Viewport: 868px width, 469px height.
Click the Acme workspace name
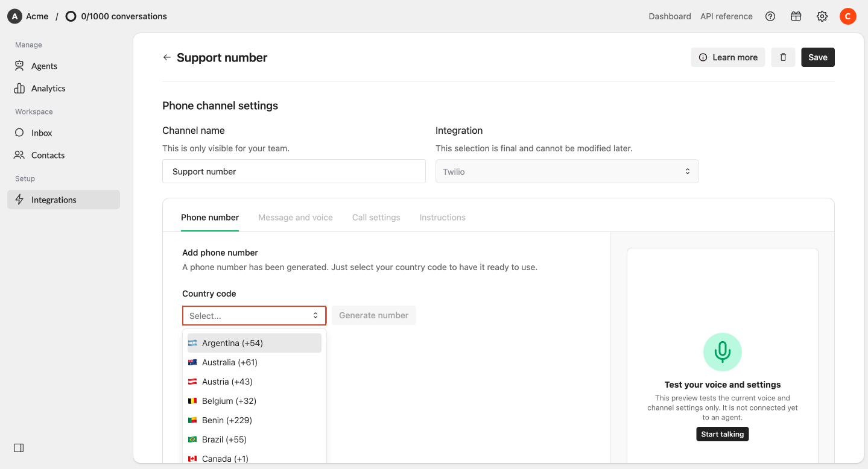pos(37,16)
